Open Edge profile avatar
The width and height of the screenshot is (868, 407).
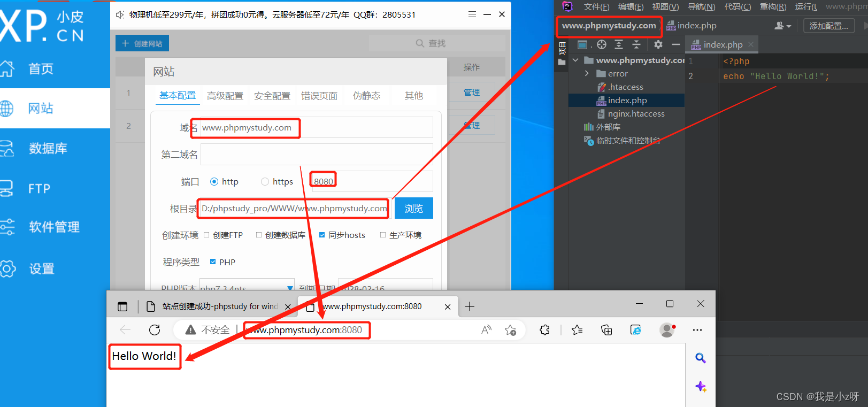click(x=667, y=330)
